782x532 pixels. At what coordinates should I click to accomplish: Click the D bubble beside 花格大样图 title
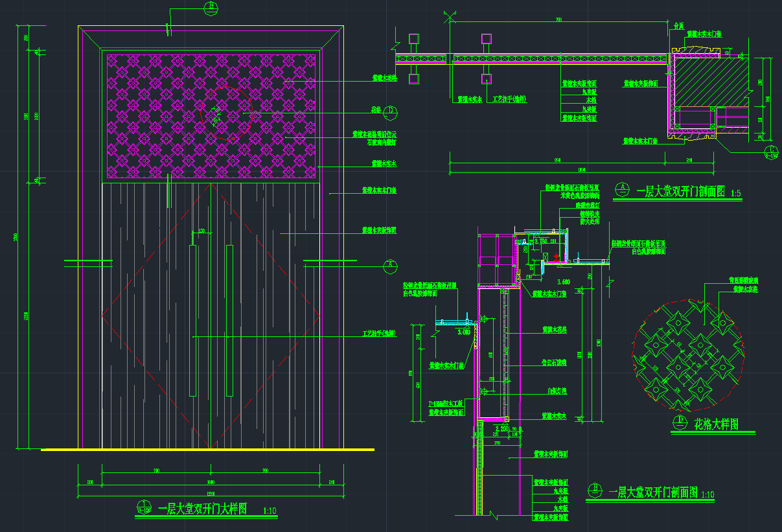coord(680,424)
